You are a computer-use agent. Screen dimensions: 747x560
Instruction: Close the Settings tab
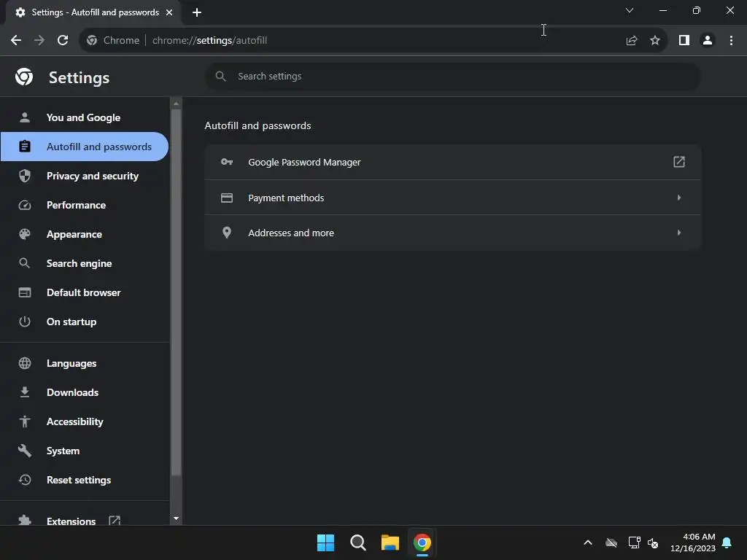(x=169, y=12)
